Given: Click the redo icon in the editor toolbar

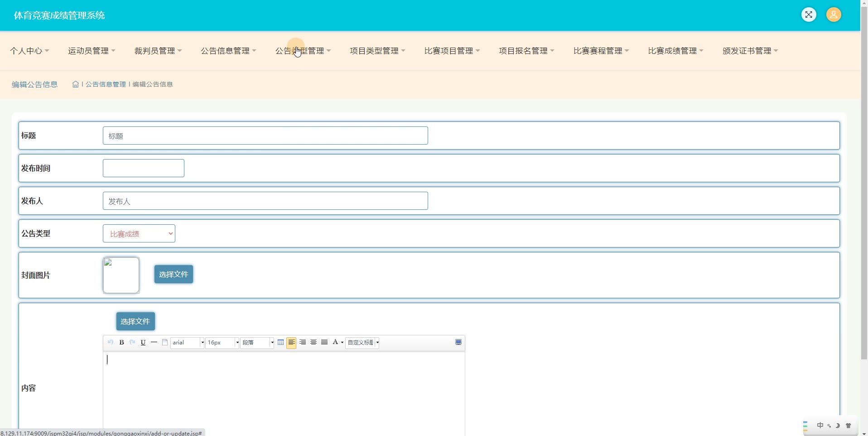Looking at the screenshot, I should (132, 342).
